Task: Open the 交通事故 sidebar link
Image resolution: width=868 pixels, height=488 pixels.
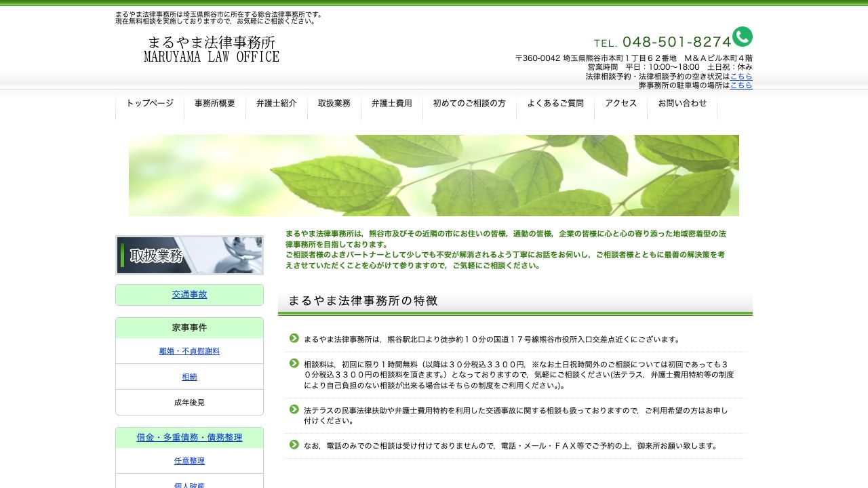Action: [x=189, y=294]
